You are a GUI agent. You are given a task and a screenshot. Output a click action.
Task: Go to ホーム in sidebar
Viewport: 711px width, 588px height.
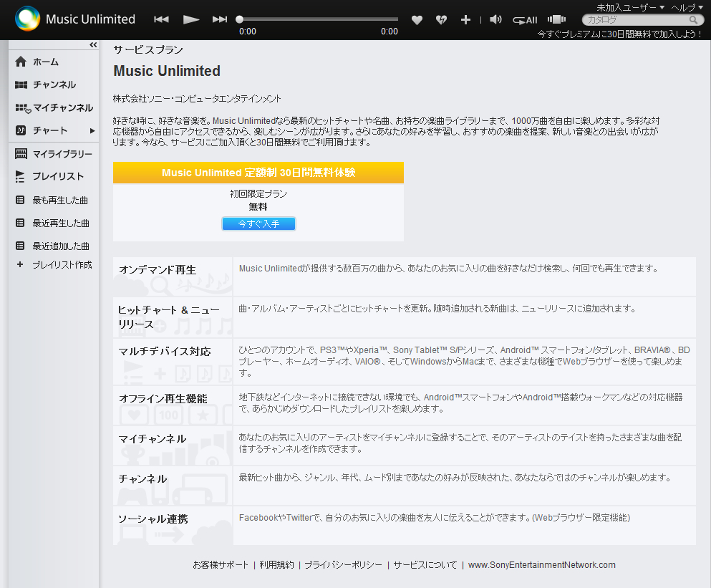[x=45, y=62]
